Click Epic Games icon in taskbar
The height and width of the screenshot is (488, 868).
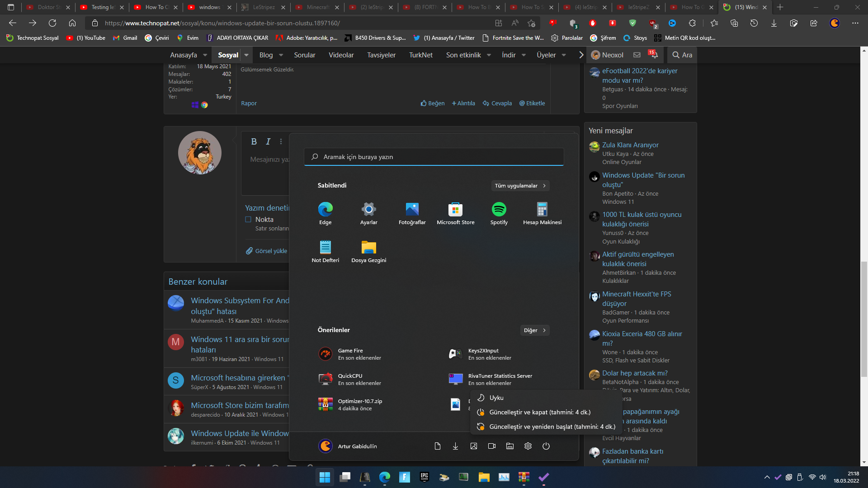(x=424, y=477)
